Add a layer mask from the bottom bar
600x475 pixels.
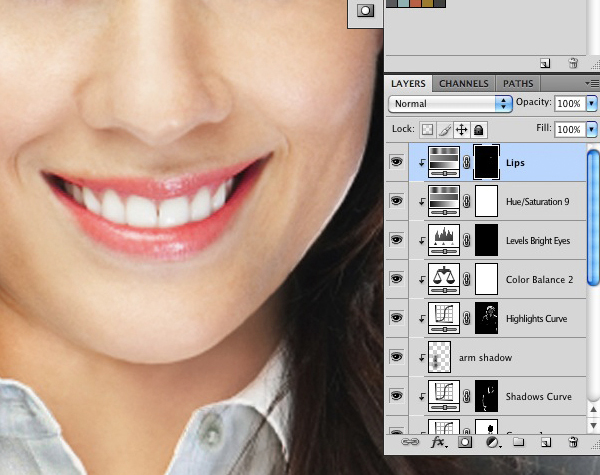(x=465, y=441)
